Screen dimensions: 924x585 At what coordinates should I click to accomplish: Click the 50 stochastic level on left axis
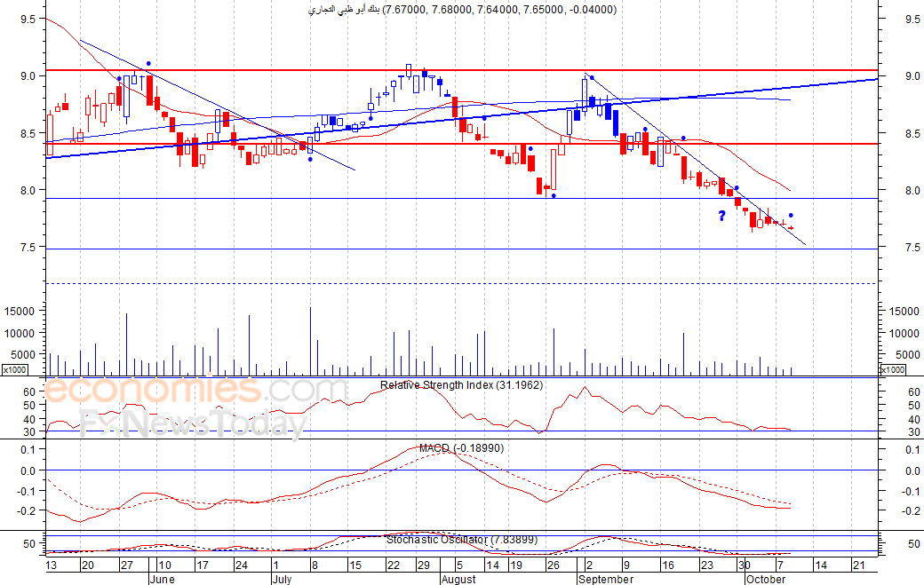coord(29,544)
